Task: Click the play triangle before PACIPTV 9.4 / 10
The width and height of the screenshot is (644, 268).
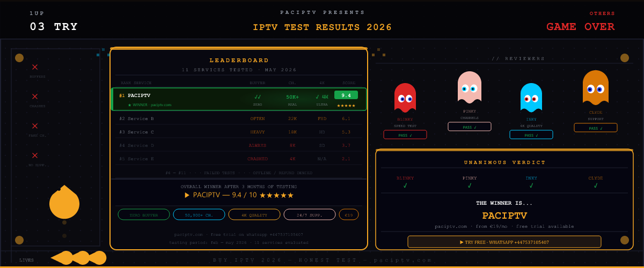Action: pyautogui.click(x=187, y=195)
